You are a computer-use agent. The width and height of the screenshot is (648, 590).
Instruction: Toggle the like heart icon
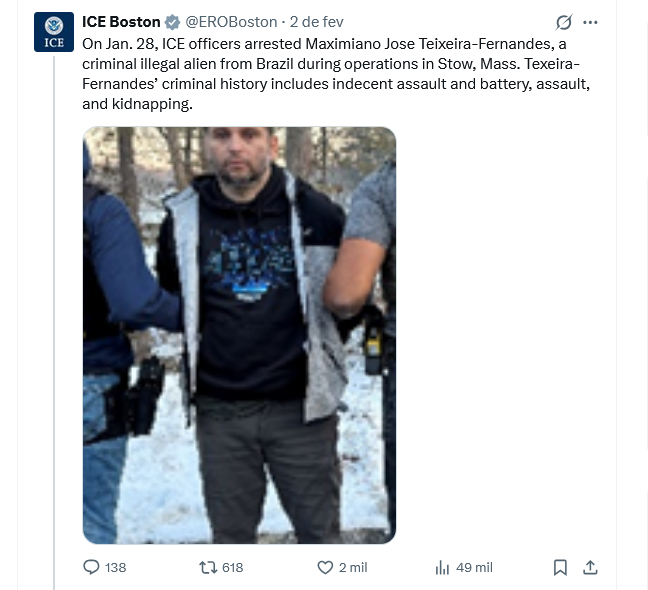click(325, 567)
